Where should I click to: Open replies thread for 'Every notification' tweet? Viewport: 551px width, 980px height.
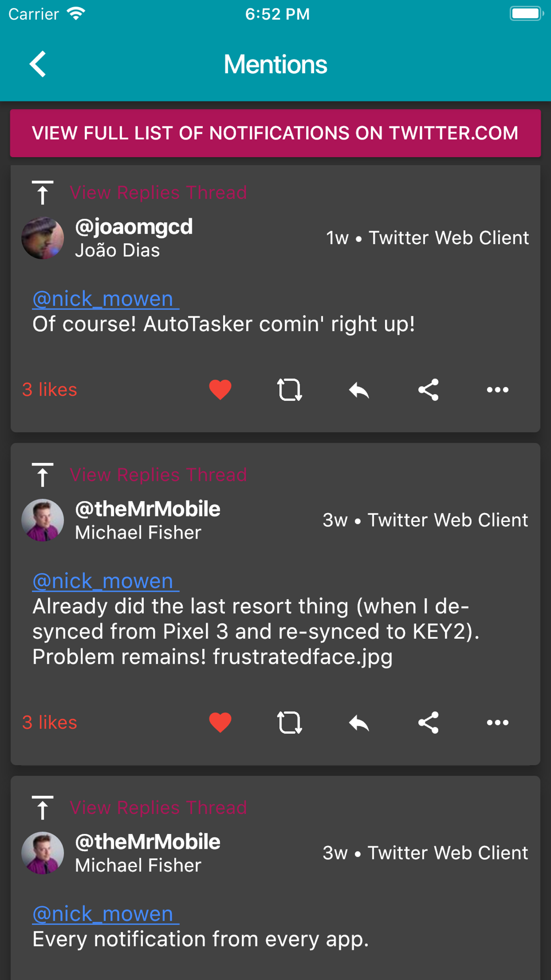[158, 808]
